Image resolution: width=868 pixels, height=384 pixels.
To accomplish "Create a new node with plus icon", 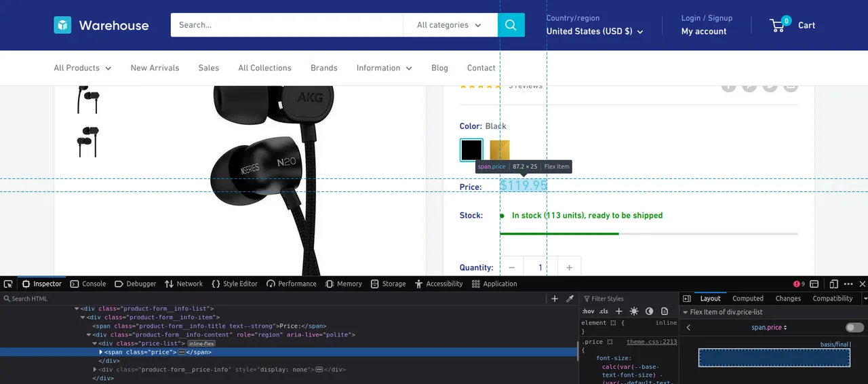I will point(555,299).
